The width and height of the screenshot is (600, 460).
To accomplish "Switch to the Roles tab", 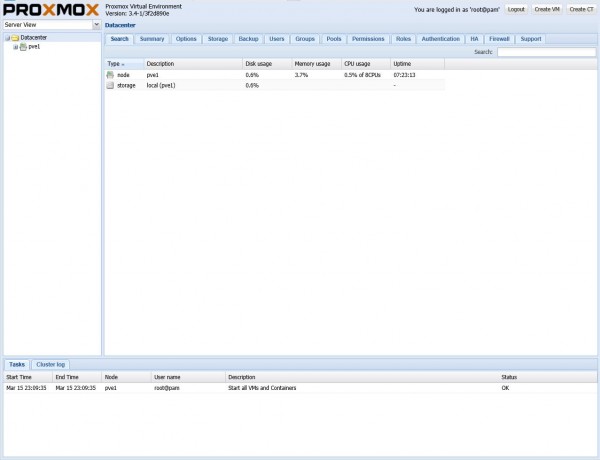I will pos(403,39).
